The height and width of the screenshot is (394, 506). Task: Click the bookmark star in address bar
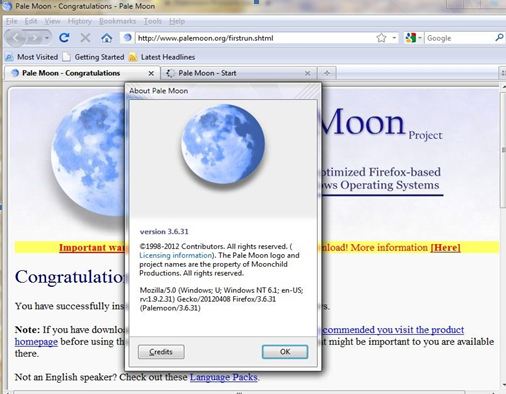tap(381, 38)
